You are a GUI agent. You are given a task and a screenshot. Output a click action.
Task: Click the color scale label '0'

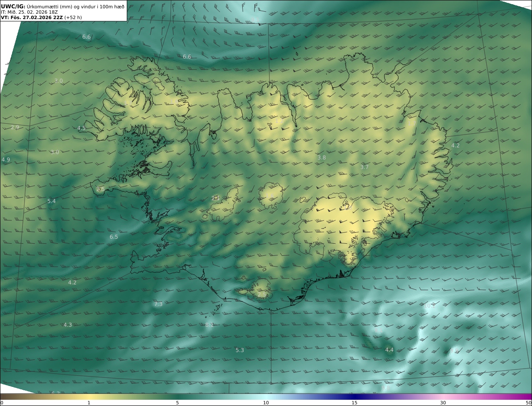point(2,403)
